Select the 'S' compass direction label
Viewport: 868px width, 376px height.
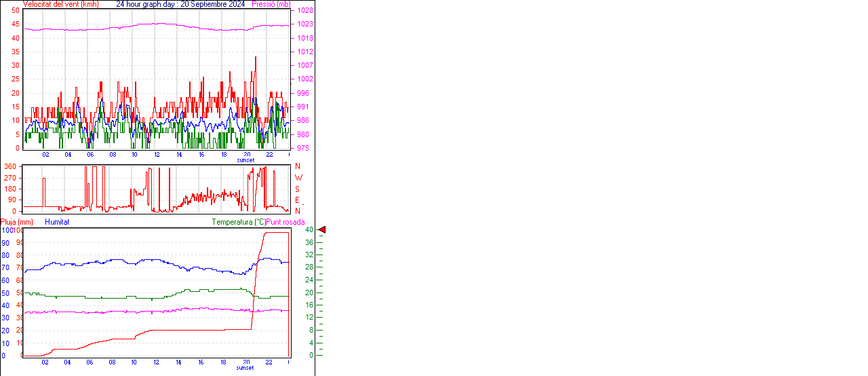click(298, 189)
